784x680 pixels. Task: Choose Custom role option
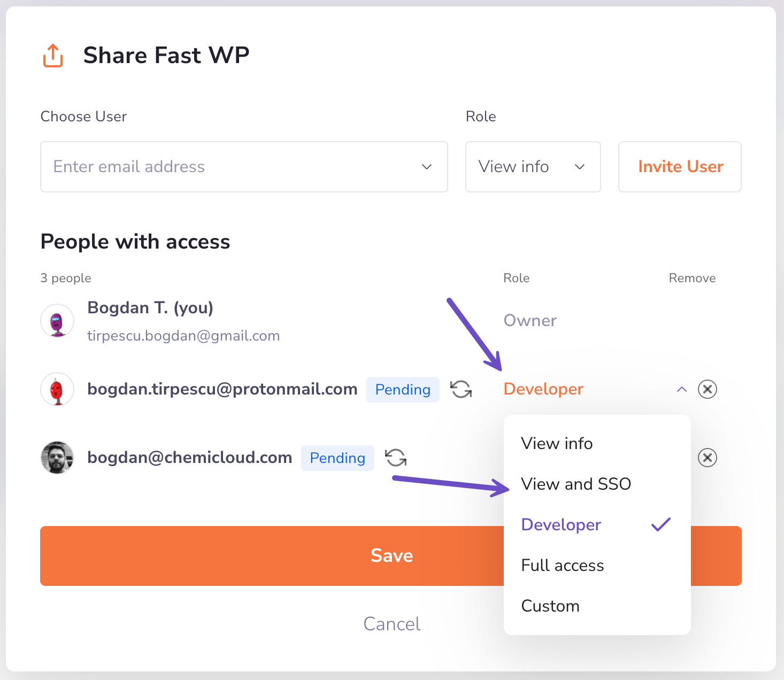(550, 606)
